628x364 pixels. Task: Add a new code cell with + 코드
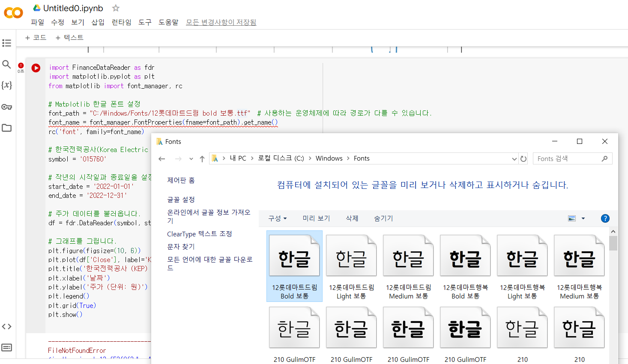pyautogui.click(x=36, y=38)
